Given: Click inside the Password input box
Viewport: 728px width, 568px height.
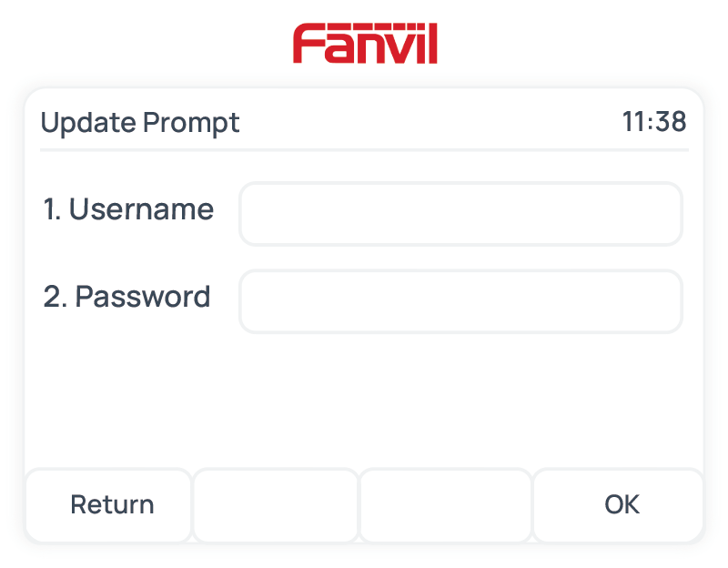Looking at the screenshot, I should 460,300.
